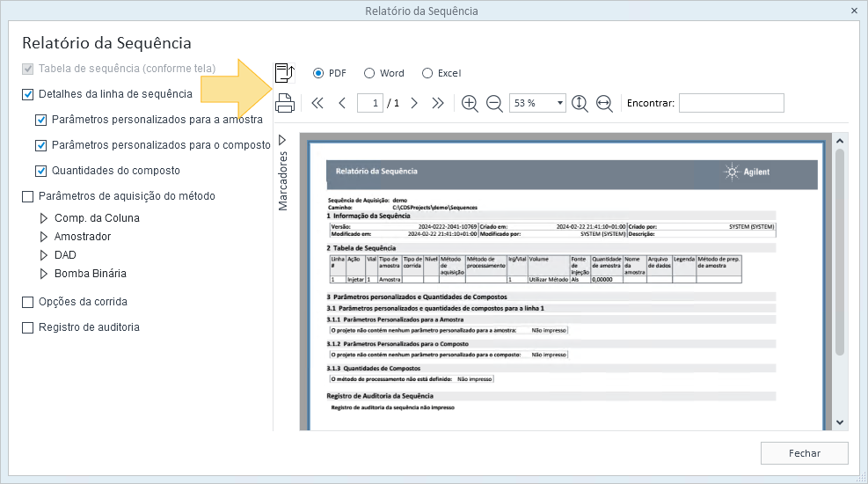Click the preview scrollbar down arrow
Viewport: 868px width, 484px height.
840,422
